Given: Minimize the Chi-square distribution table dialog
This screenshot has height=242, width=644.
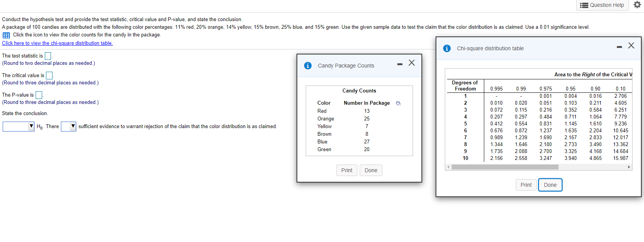Looking at the screenshot, I should point(619,47).
